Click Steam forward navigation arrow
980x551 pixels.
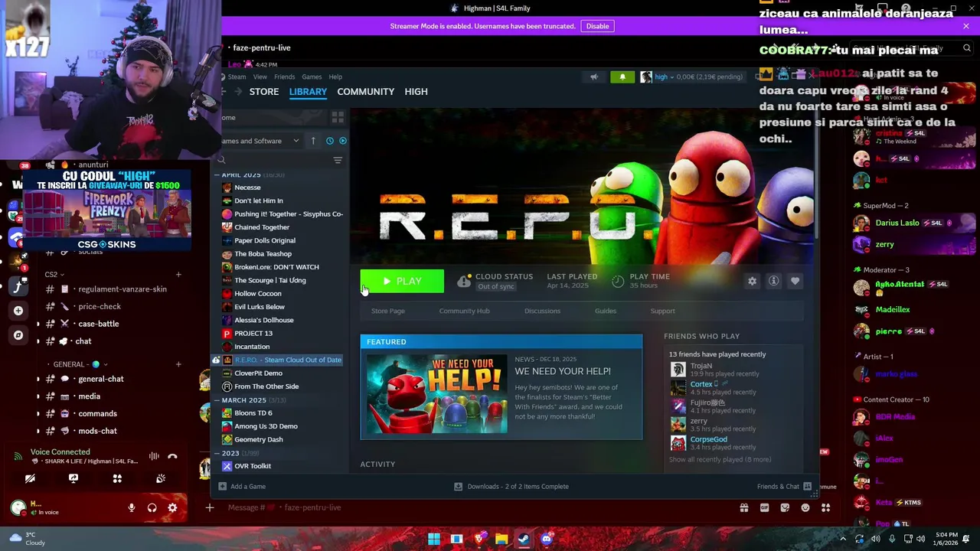pos(237,92)
